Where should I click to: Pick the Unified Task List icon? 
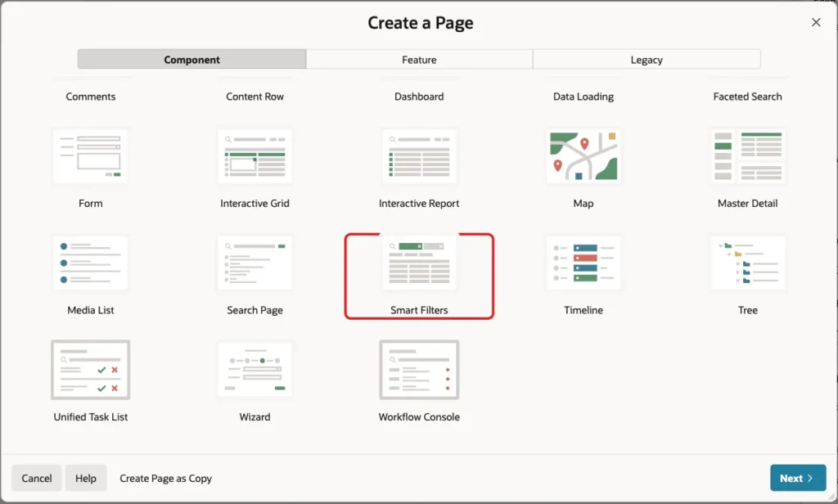click(90, 370)
